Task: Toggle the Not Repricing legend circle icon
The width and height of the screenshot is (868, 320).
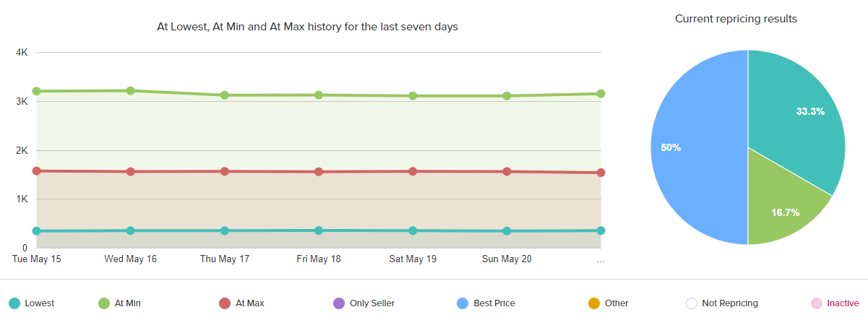Action: click(x=691, y=303)
